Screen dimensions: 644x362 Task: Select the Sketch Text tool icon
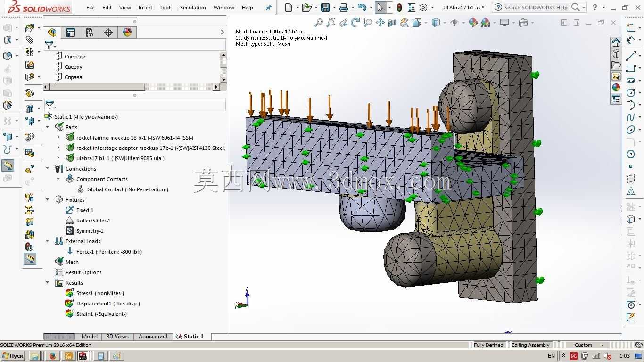631,191
